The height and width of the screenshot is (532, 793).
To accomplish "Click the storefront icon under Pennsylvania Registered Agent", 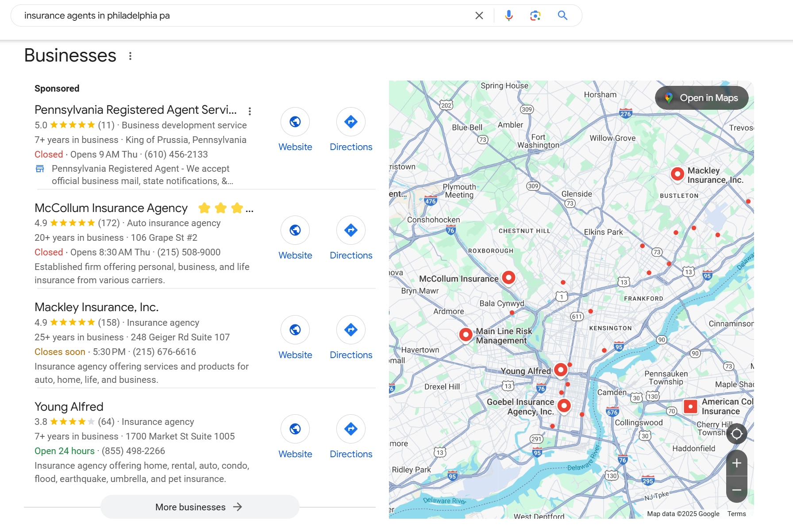I will (x=40, y=169).
